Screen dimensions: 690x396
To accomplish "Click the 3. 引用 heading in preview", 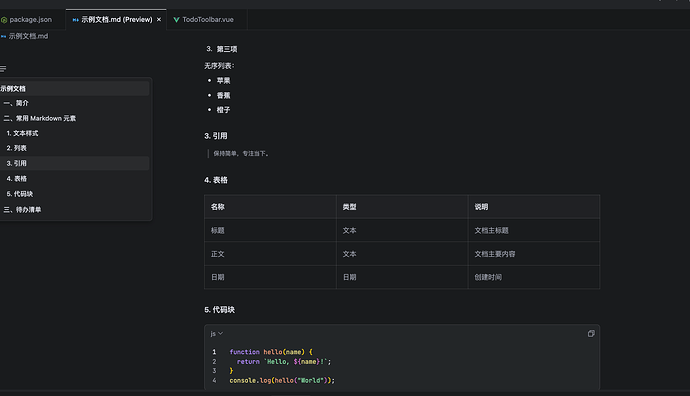I will [216, 136].
